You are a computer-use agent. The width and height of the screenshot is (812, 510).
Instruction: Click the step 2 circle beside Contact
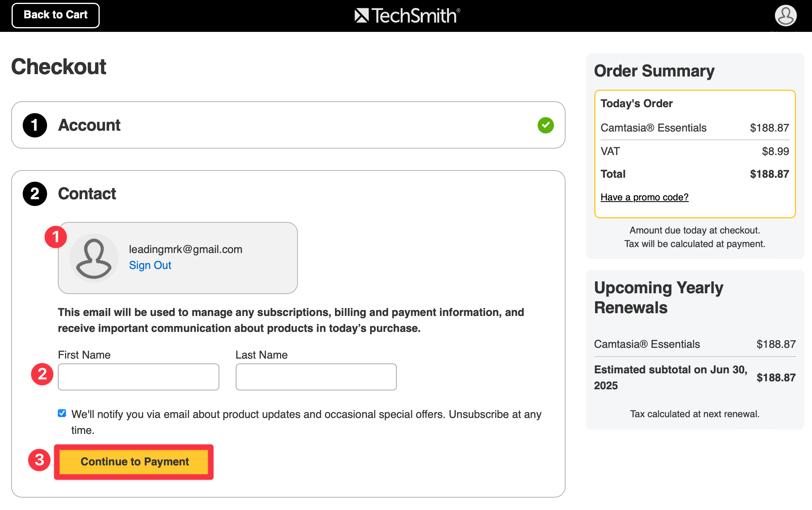[x=35, y=194]
